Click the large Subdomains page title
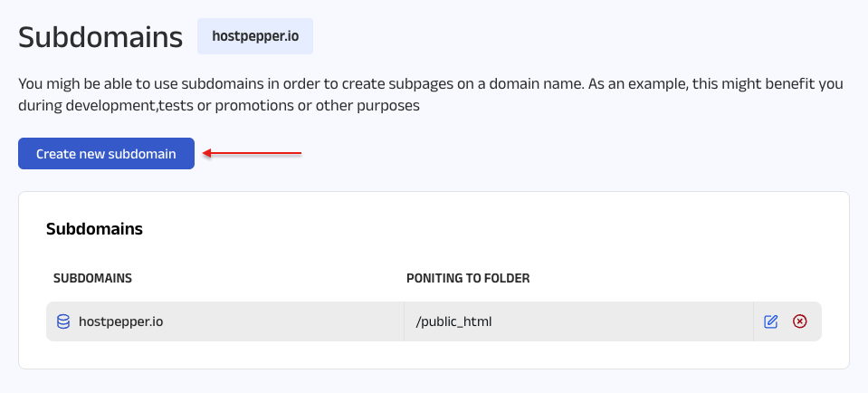 [100, 37]
